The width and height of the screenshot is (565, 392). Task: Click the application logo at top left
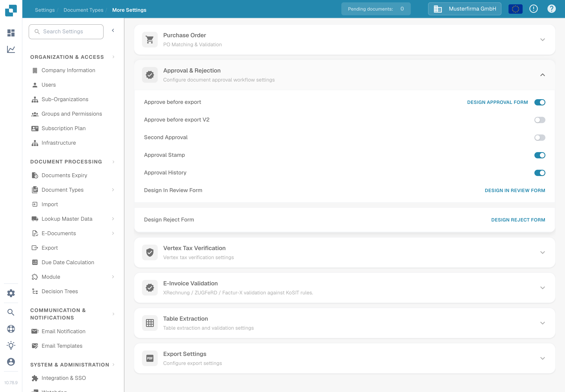pos(11,10)
